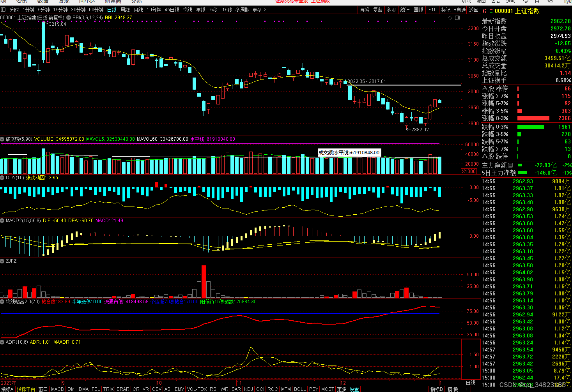Click the 直播 button

[365, 10]
